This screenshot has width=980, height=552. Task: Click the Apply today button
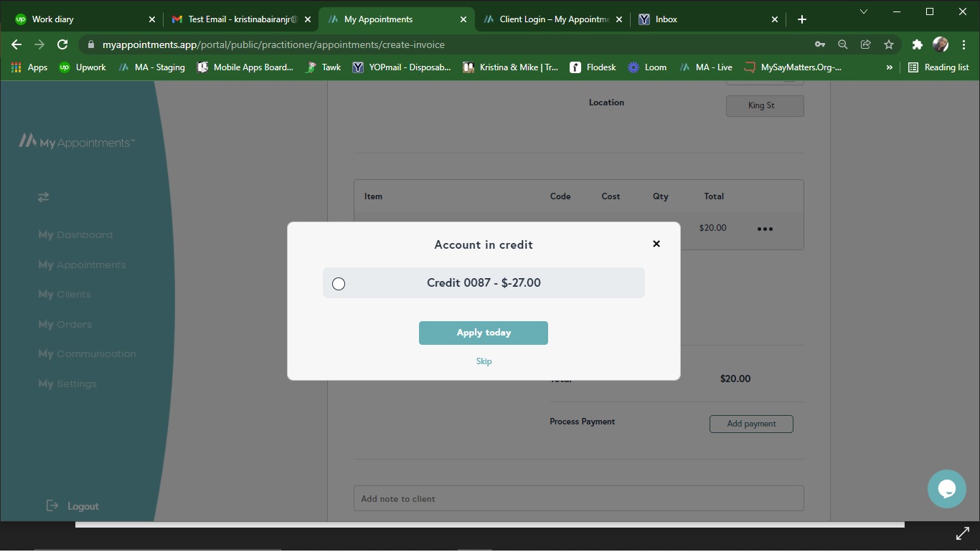[x=483, y=333]
